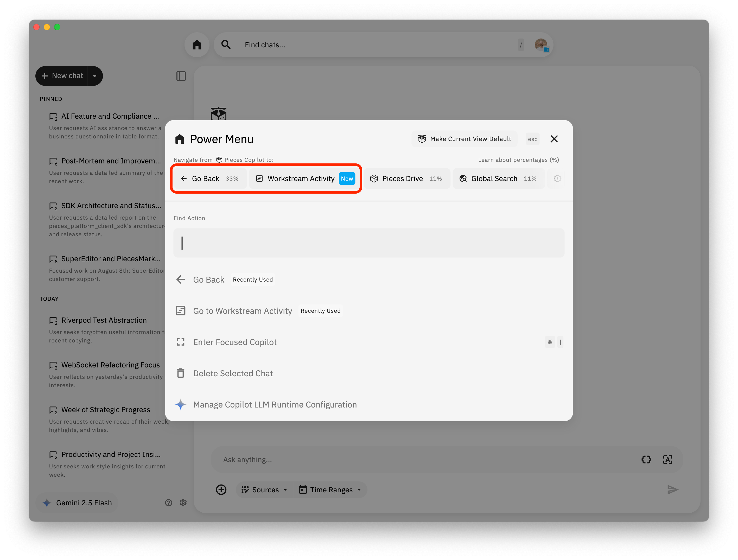Open the Time Ranges dropdown
Screen dimensions: 738x560
coord(331,489)
